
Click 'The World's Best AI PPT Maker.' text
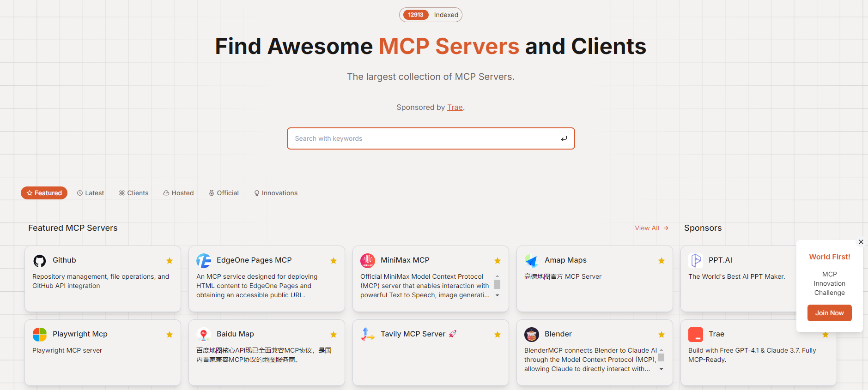pyautogui.click(x=736, y=276)
